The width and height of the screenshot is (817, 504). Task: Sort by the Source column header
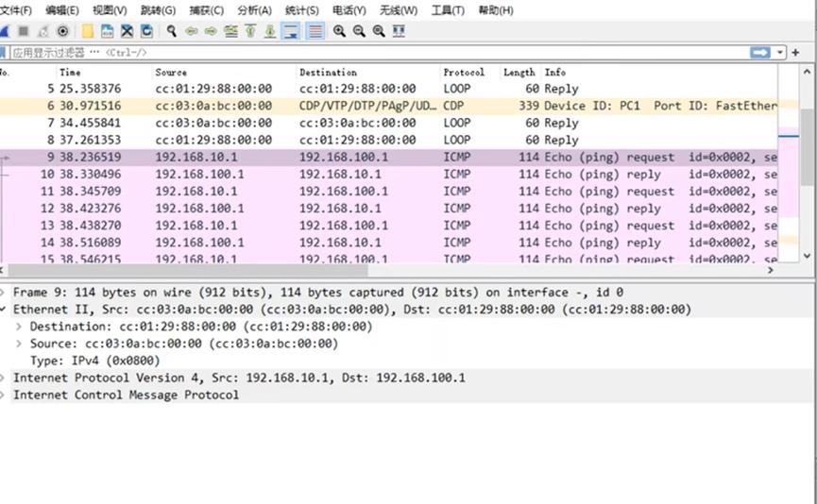tap(224, 73)
